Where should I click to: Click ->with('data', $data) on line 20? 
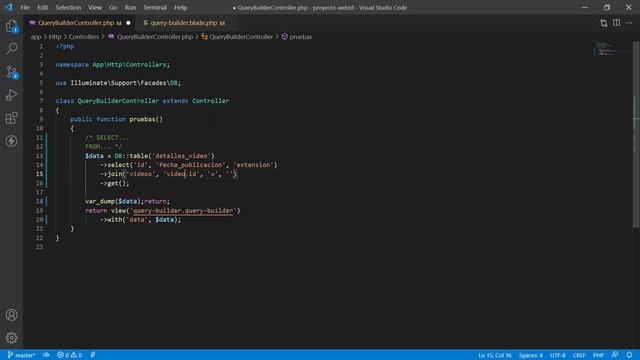point(140,220)
